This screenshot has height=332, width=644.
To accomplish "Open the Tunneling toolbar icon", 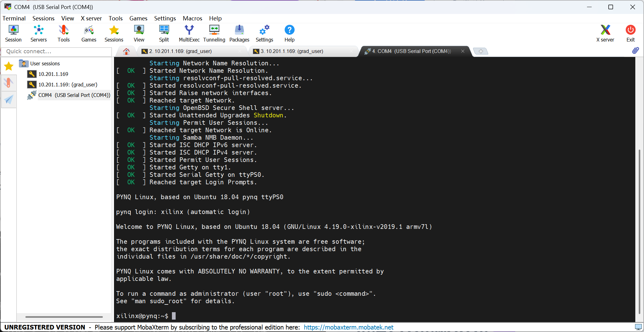I will click(x=214, y=33).
